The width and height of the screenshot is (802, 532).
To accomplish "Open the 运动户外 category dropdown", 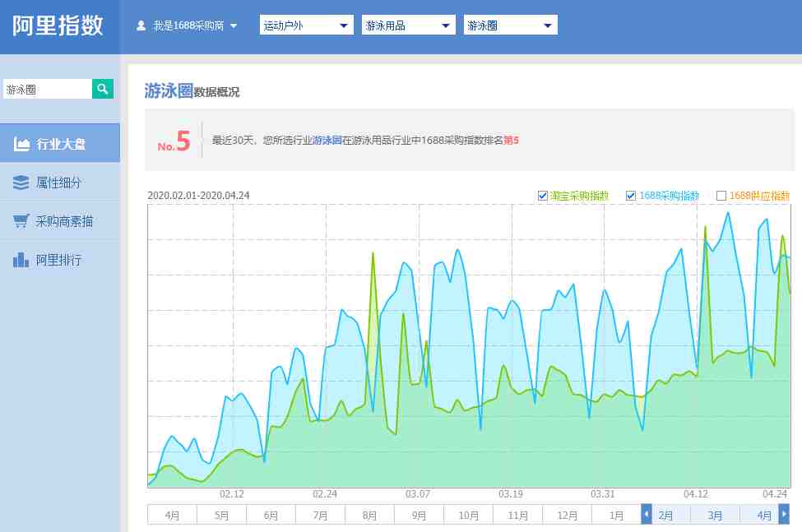I will point(306,25).
